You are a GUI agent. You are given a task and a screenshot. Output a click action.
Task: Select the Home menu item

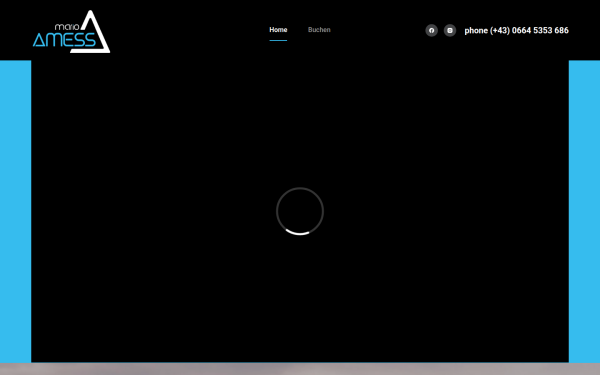(x=278, y=30)
